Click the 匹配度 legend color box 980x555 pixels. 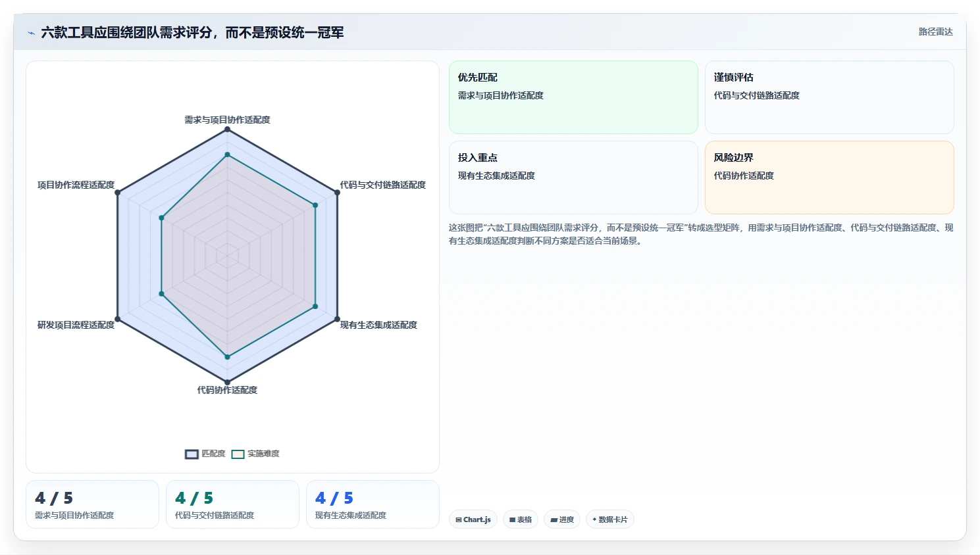(192, 454)
